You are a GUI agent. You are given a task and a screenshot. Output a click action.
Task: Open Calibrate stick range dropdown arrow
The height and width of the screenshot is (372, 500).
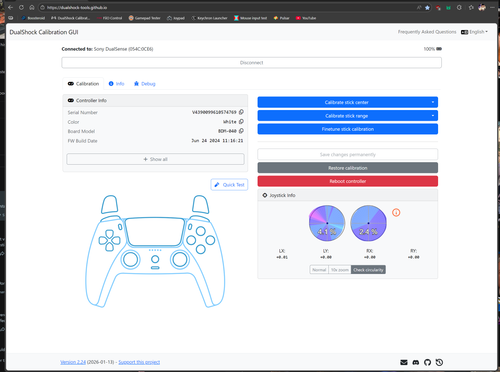click(x=433, y=116)
